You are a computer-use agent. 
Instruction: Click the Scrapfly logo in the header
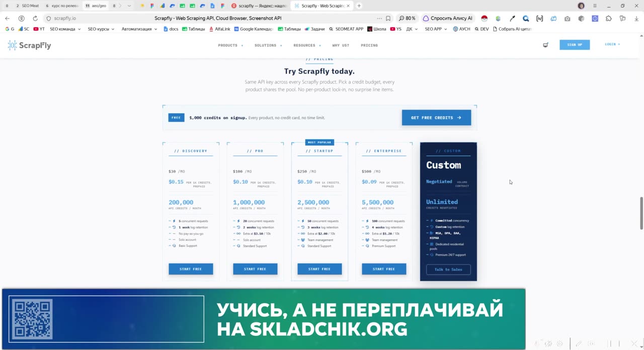click(x=29, y=45)
